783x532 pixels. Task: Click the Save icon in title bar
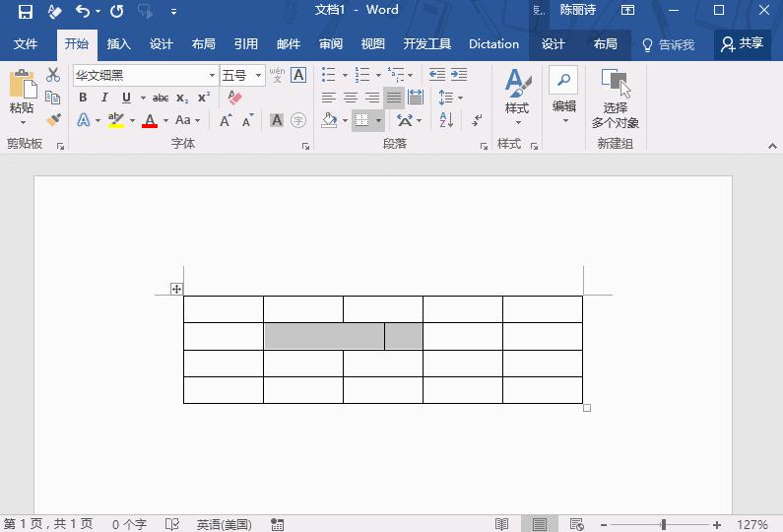25,11
